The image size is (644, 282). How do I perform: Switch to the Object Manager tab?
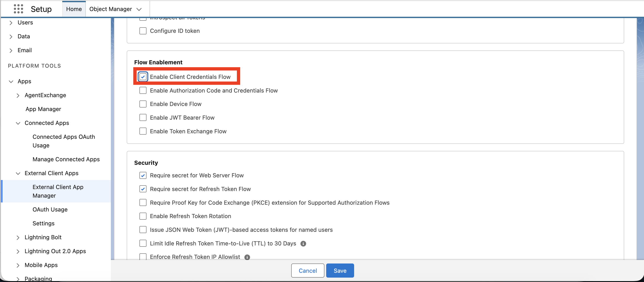[110, 9]
